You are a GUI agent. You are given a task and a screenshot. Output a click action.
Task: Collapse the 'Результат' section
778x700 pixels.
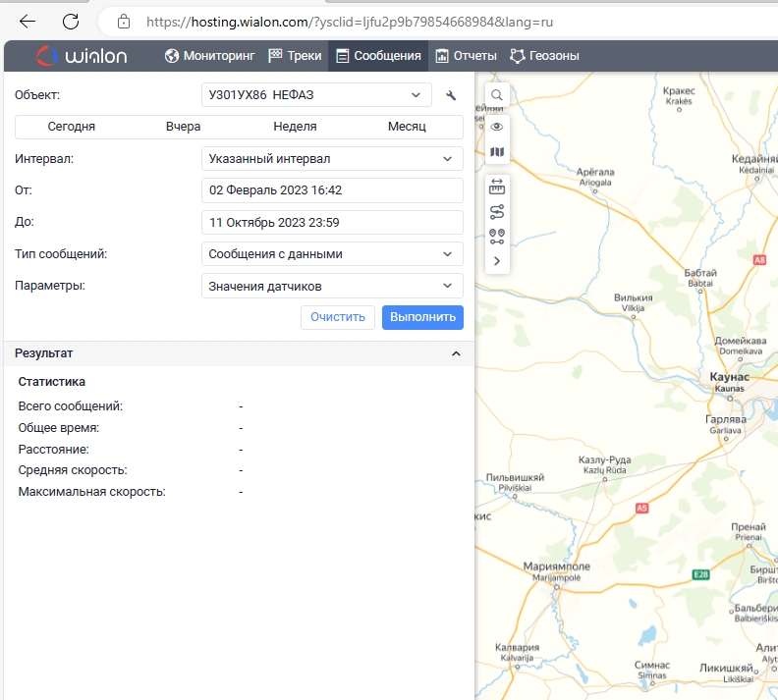pyautogui.click(x=456, y=353)
